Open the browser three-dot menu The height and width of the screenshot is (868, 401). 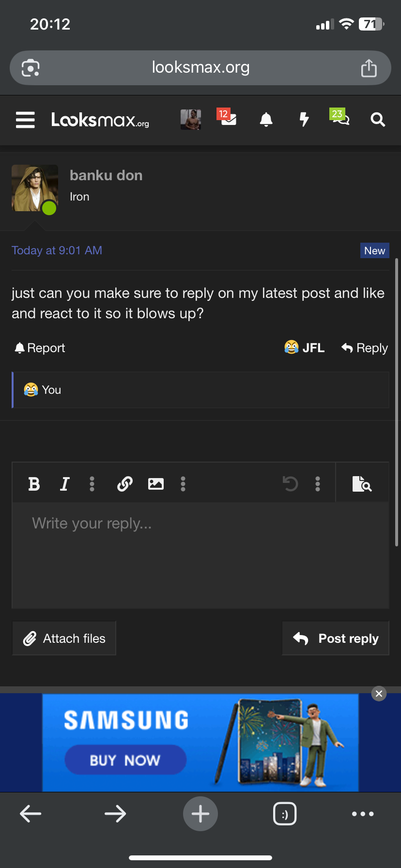363,814
